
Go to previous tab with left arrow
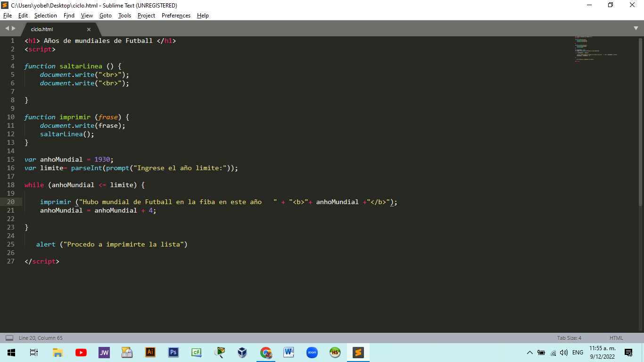[7, 29]
